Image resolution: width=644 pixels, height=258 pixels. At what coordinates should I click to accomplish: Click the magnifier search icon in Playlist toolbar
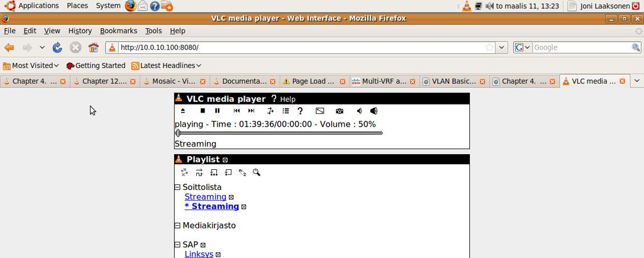click(x=257, y=172)
